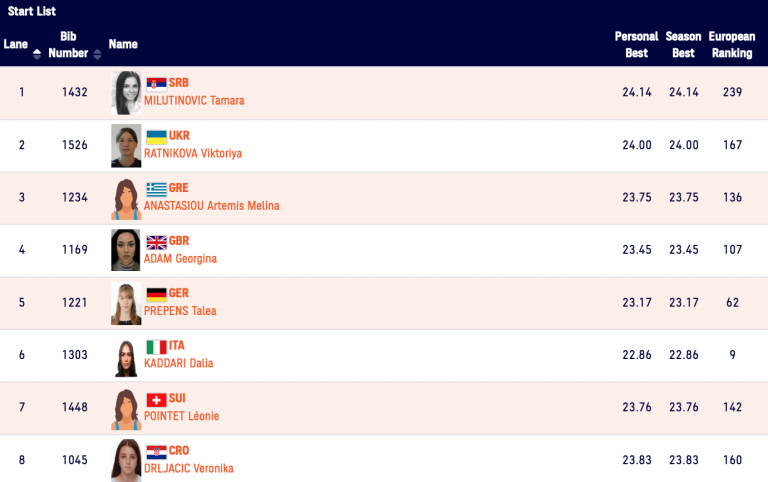Click the Personal Best column header

[x=636, y=44]
